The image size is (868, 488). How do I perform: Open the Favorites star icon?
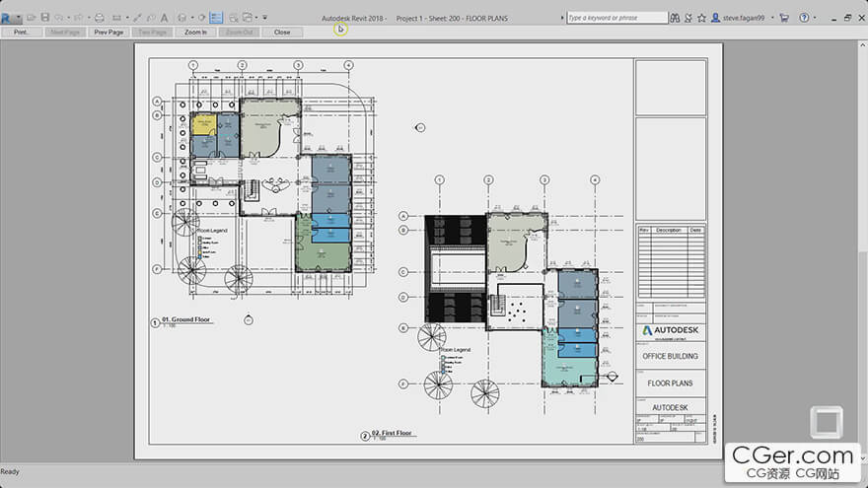(x=701, y=18)
